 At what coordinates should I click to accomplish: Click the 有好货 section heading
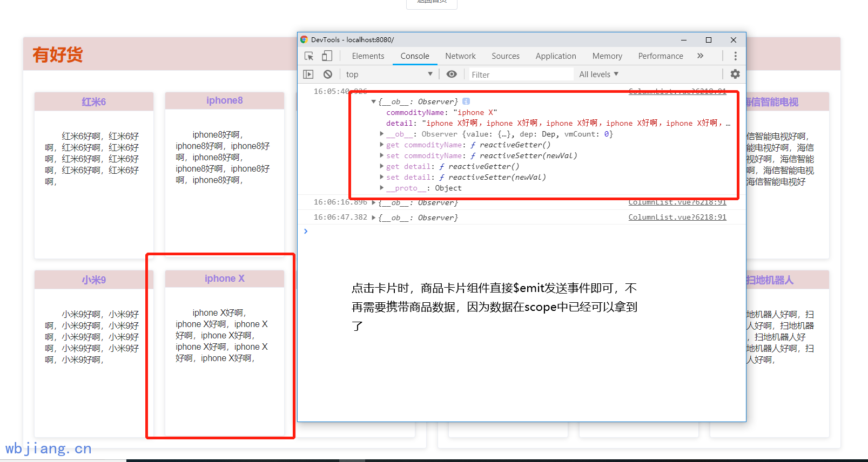pyautogui.click(x=57, y=55)
